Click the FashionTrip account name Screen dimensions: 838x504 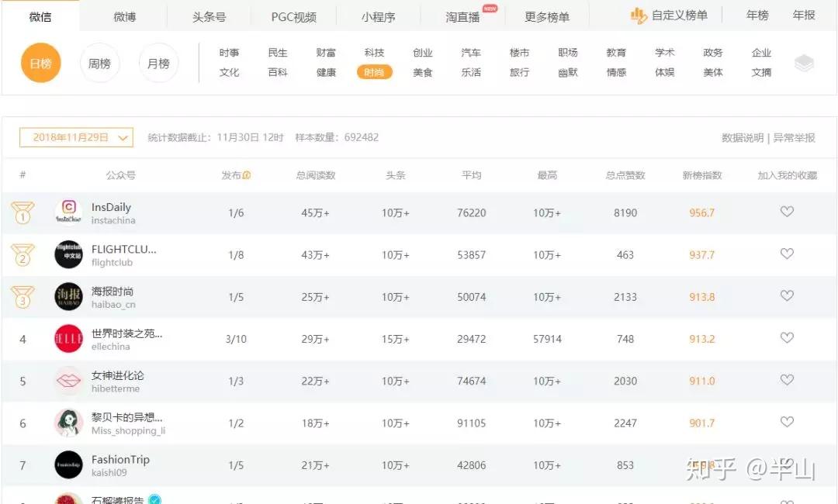coord(120,460)
